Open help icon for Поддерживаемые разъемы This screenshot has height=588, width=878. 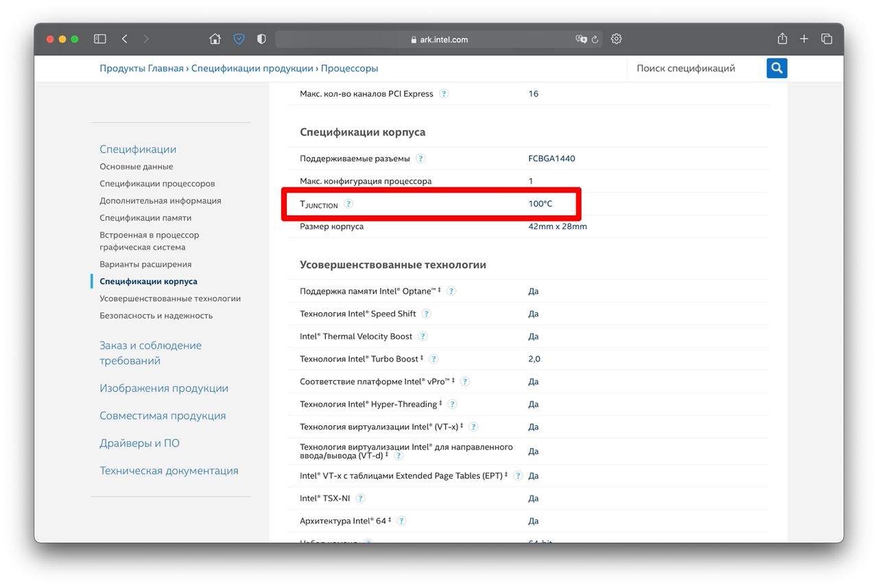pyautogui.click(x=420, y=158)
